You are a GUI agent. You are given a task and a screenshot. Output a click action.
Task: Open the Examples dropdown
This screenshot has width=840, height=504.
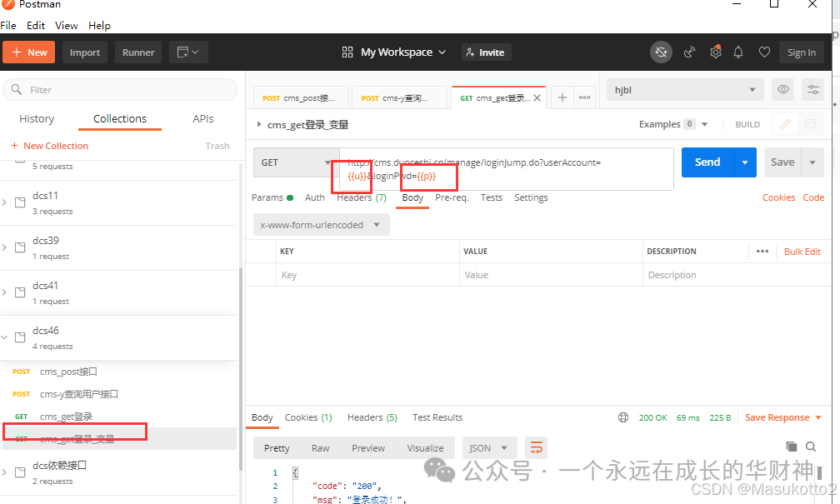(673, 124)
